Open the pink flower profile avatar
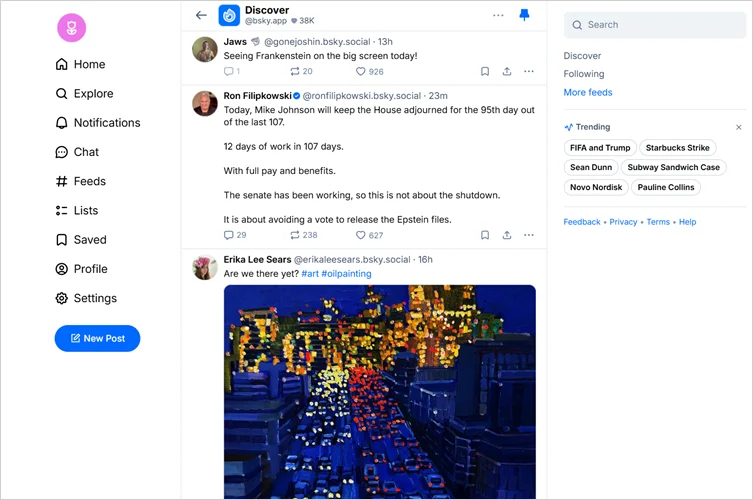 [72, 27]
